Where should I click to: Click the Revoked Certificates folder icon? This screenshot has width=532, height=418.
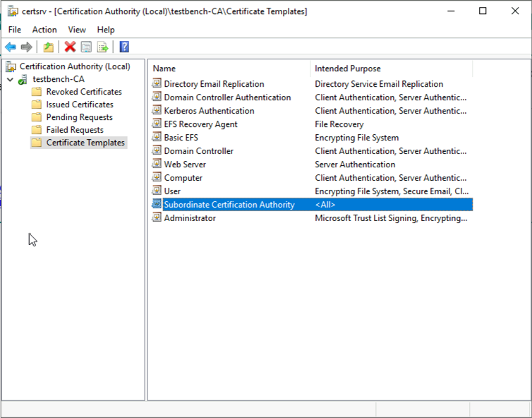(x=36, y=92)
